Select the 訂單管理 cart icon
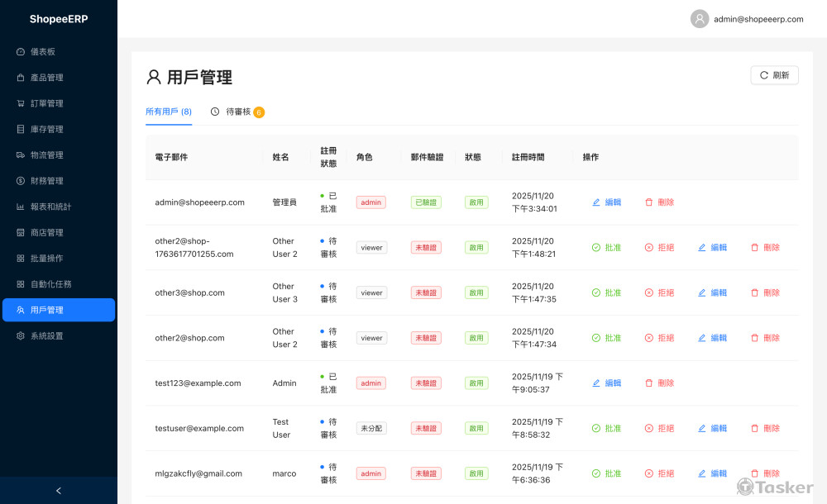This screenshot has height=504, width=827. [21, 103]
